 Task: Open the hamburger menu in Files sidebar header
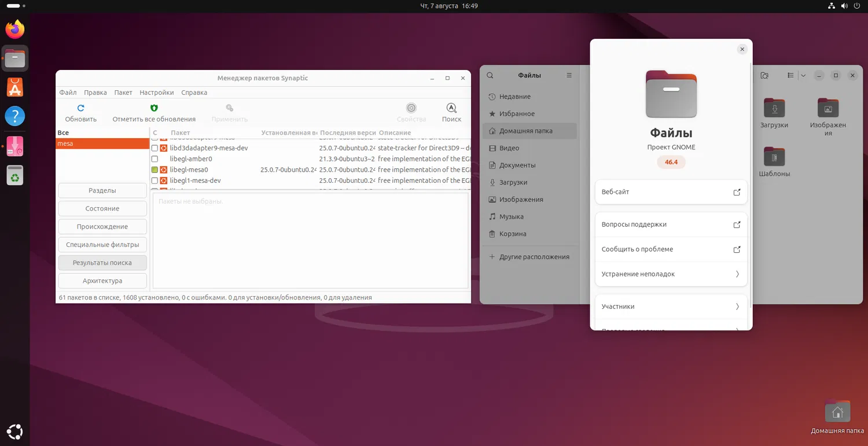[569, 75]
